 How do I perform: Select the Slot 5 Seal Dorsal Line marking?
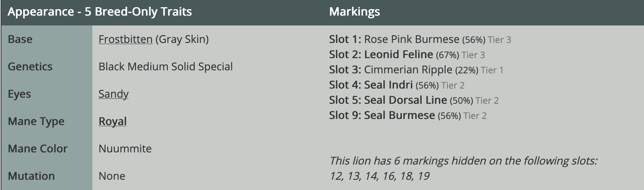(414, 100)
